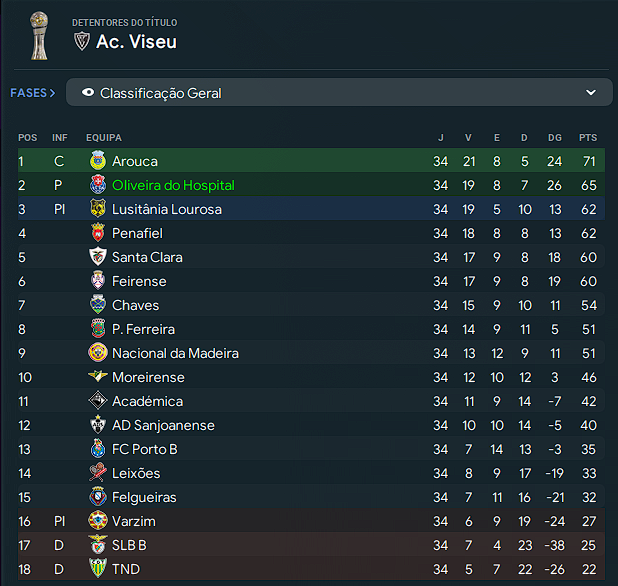Select the Santa Clara crest icon
Viewport: 618px width, 586px height.
[97, 257]
